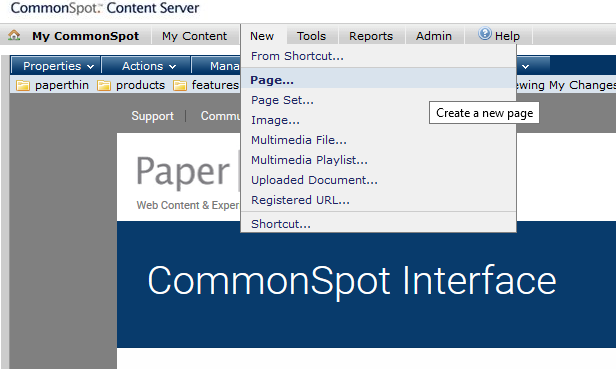Open the features breadcrumb link
Viewport: 616px width, 369px height.
(215, 85)
